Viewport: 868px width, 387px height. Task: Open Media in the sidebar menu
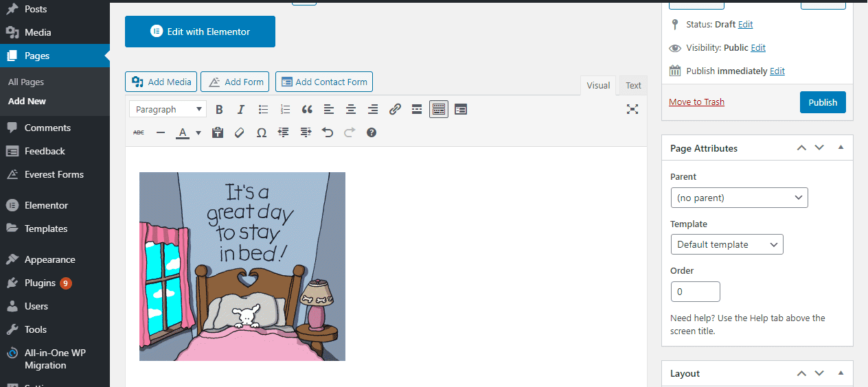pos(55,32)
